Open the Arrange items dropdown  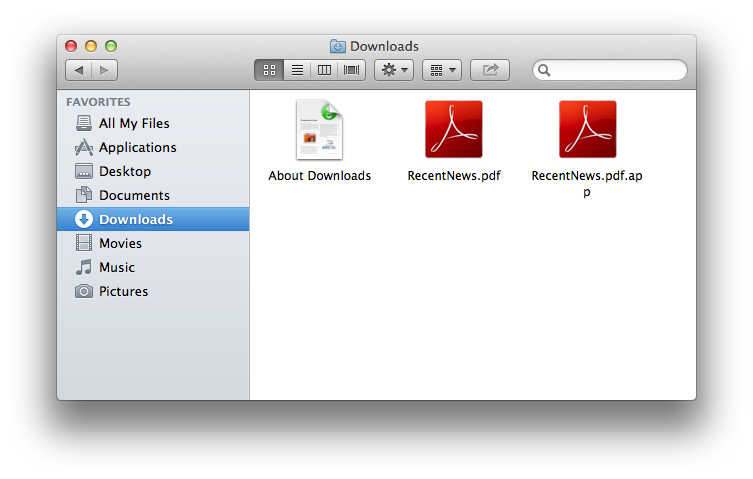(441, 70)
